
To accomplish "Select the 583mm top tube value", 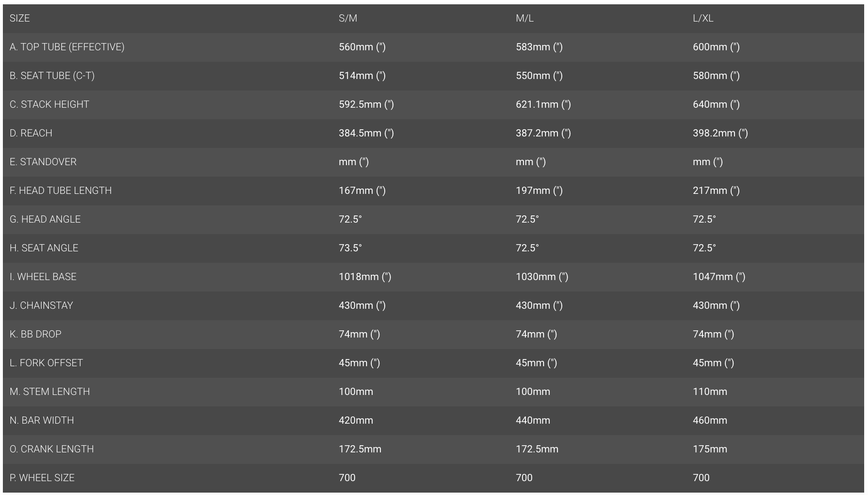I will [539, 47].
